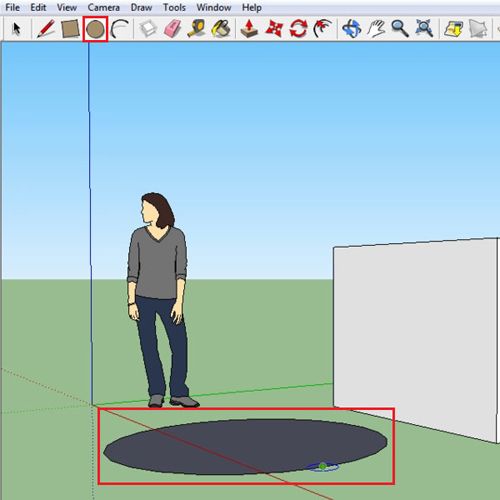Open the Camera menu
This screenshot has height=500, width=500.
tap(104, 7)
